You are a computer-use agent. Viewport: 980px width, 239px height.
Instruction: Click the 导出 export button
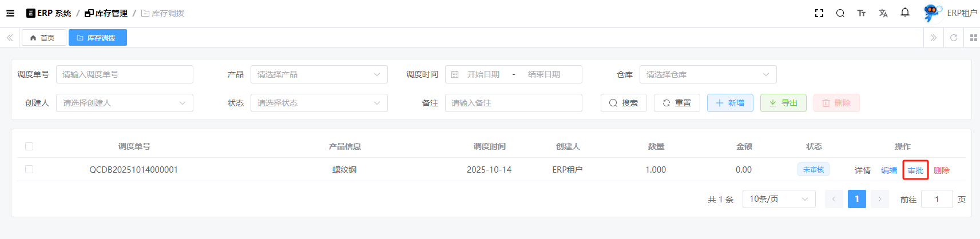pyautogui.click(x=783, y=103)
